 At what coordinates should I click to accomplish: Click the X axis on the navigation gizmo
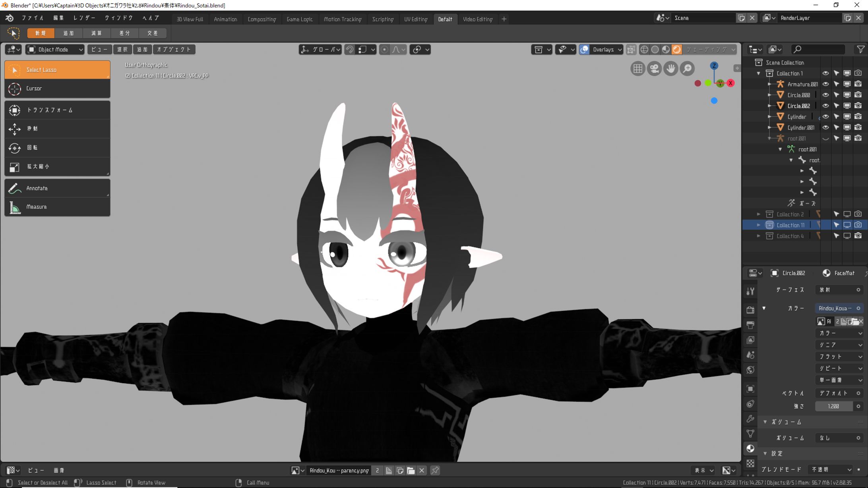click(730, 83)
